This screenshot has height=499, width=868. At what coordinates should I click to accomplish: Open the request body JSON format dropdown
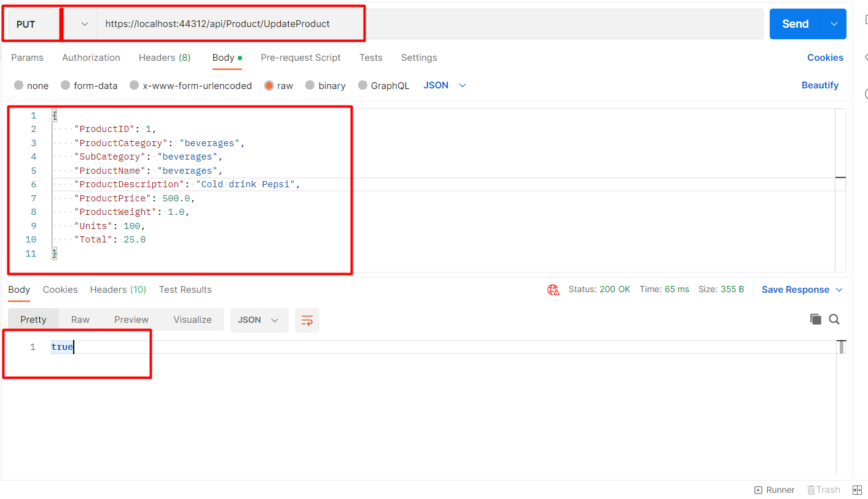click(x=445, y=85)
